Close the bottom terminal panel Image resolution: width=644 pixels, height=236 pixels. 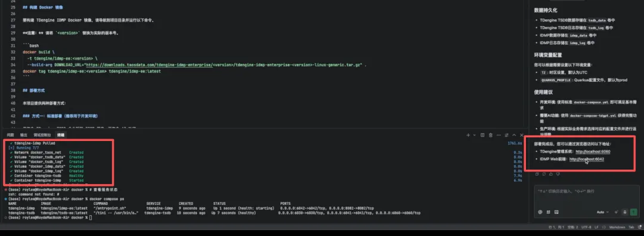coord(522,135)
